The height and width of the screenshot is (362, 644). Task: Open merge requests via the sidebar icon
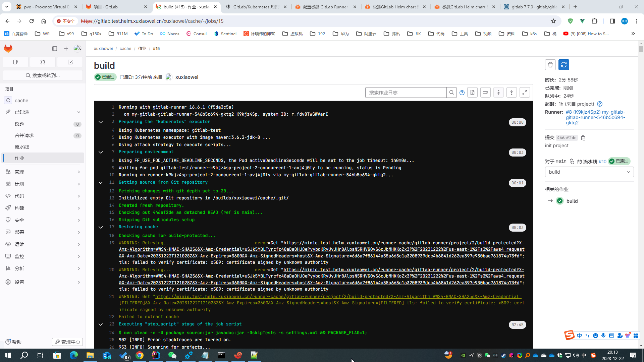[x=43, y=62]
